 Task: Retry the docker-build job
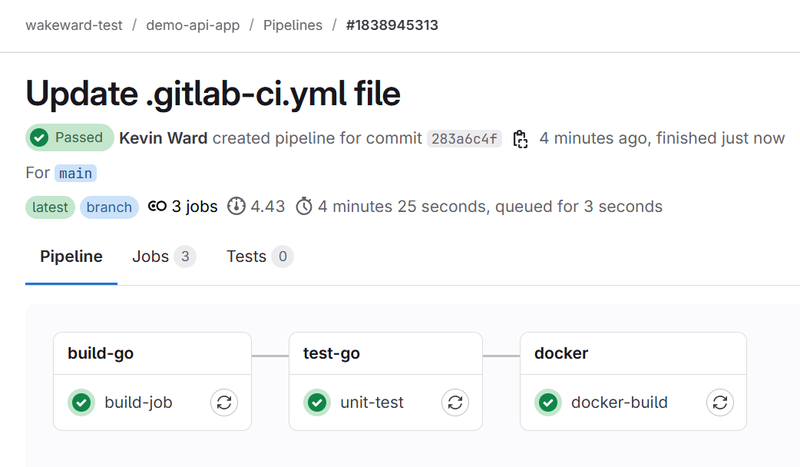(x=720, y=403)
